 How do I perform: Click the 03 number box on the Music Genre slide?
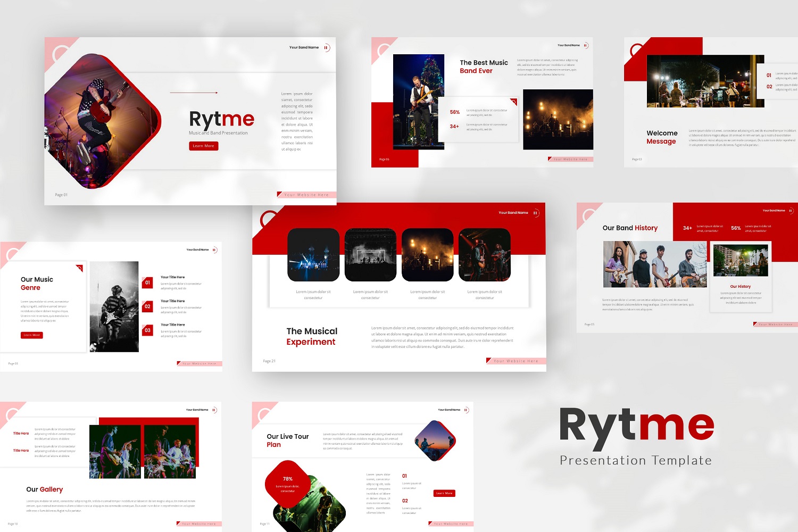click(x=148, y=330)
